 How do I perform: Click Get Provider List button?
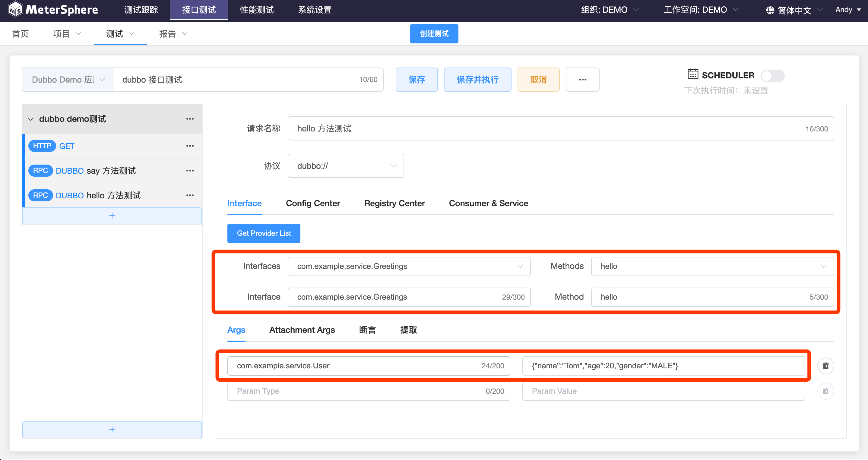(264, 233)
